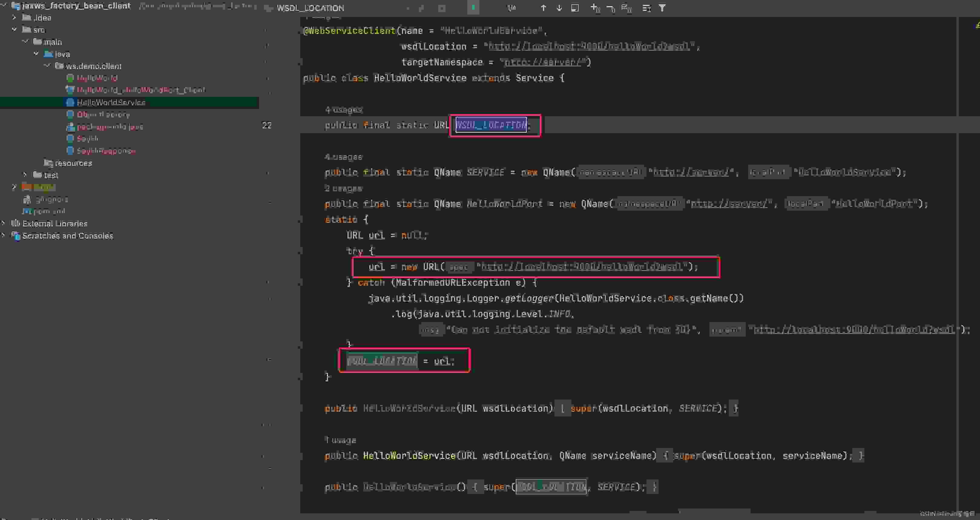Screen dimensions: 980x520
Task: Expand the orange target folder
Action: pyautogui.click(x=14, y=187)
